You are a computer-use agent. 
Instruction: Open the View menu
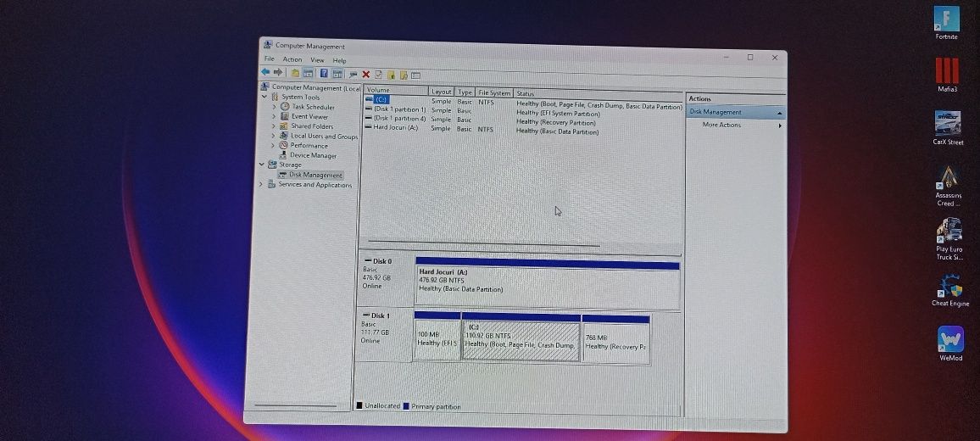pos(318,60)
